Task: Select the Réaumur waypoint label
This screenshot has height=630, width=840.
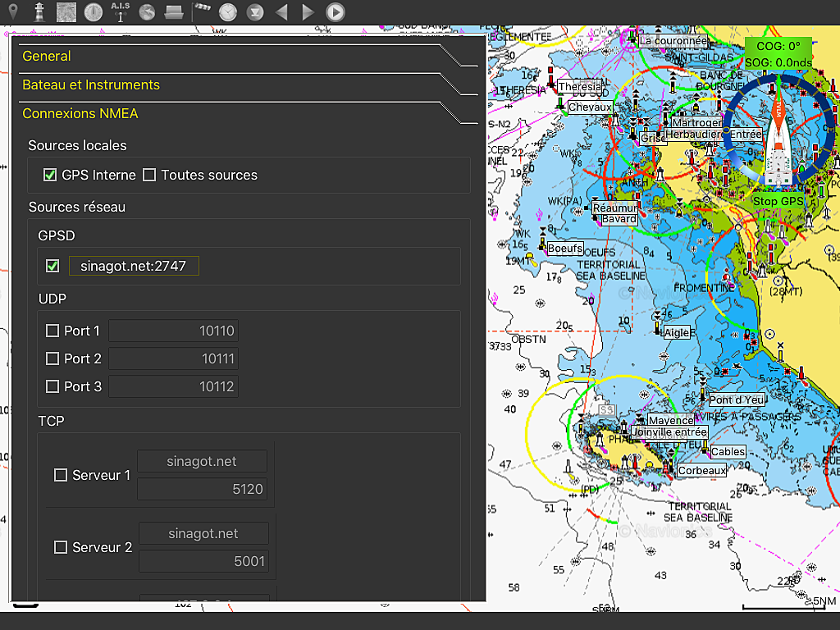Action: [x=615, y=208]
